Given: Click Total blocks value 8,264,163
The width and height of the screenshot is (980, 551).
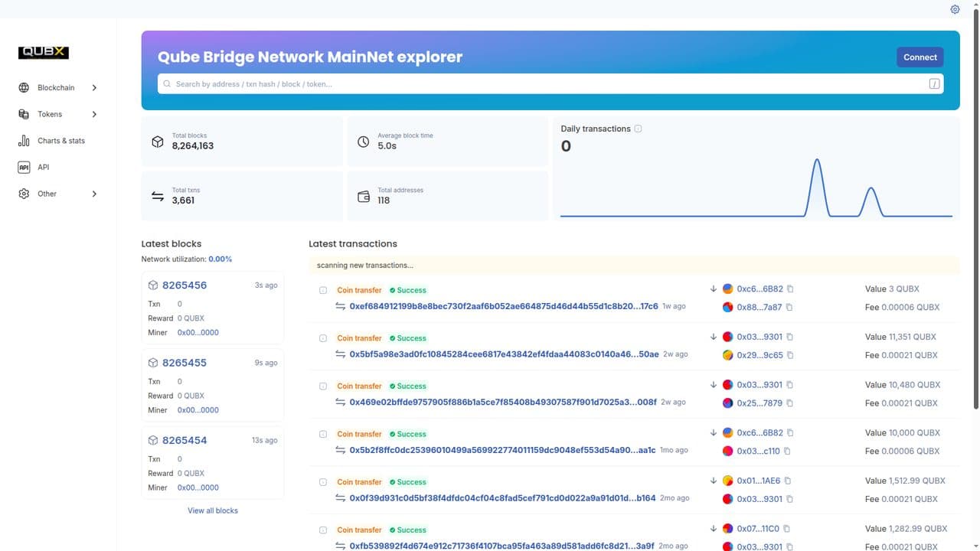Looking at the screenshot, I should (193, 145).
